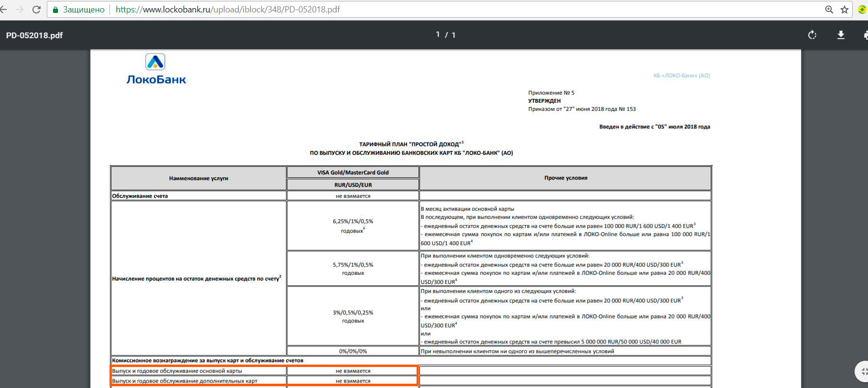868x388 pixels.
Task: Open the zoom magnifier icon in the address bar
Action: pos(829,10)
